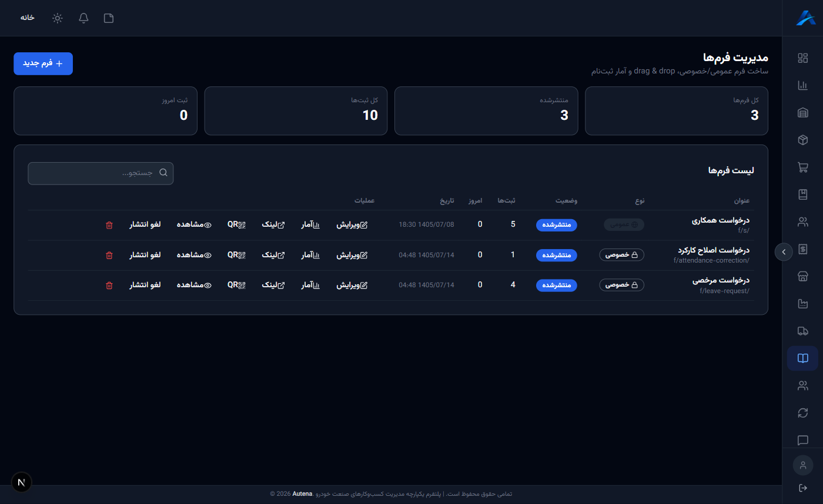
Task: Open the receipt dollar invoice sidebar icon
Action: [802, 249]
